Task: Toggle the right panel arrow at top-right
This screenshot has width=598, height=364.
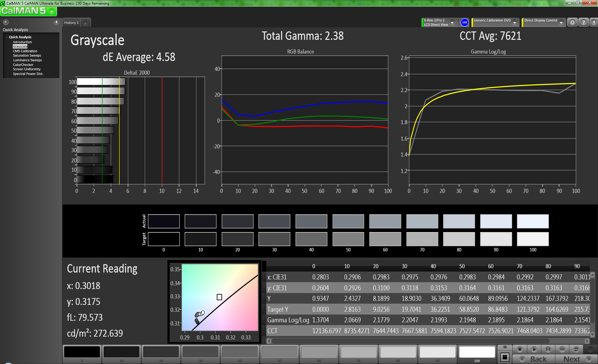Action: pos(594,22)
